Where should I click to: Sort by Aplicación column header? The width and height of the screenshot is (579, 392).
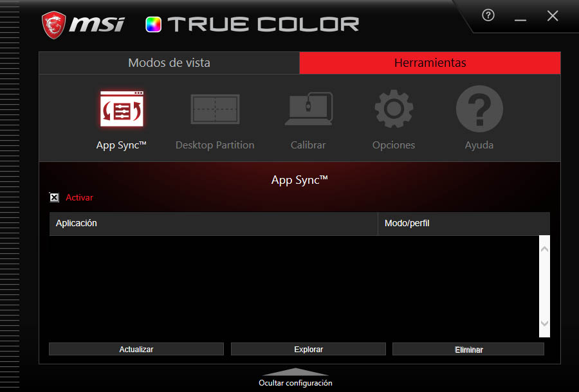click(x=213, y=224)
